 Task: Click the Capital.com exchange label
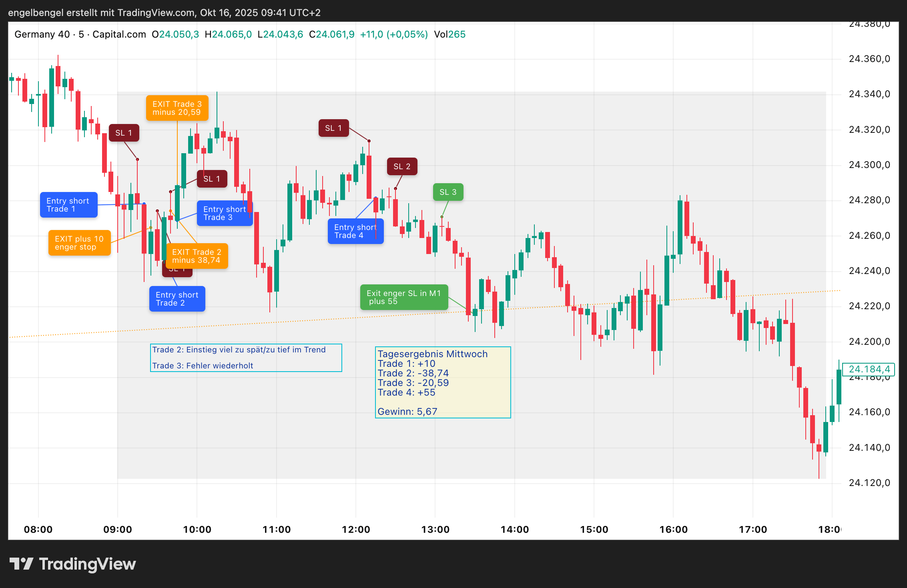click(x=119, y=34)
